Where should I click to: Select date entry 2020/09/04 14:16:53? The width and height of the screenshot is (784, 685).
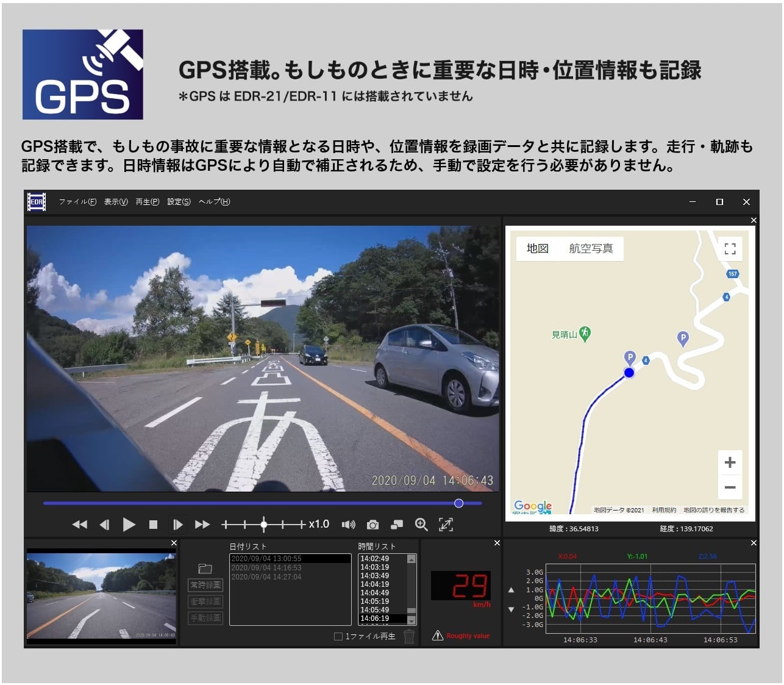[x=266, y=568]
